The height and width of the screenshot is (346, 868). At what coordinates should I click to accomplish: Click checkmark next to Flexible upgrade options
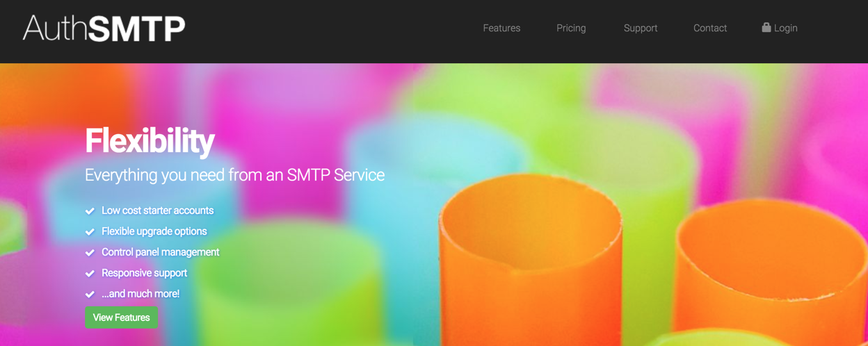(x=90, y=231)
